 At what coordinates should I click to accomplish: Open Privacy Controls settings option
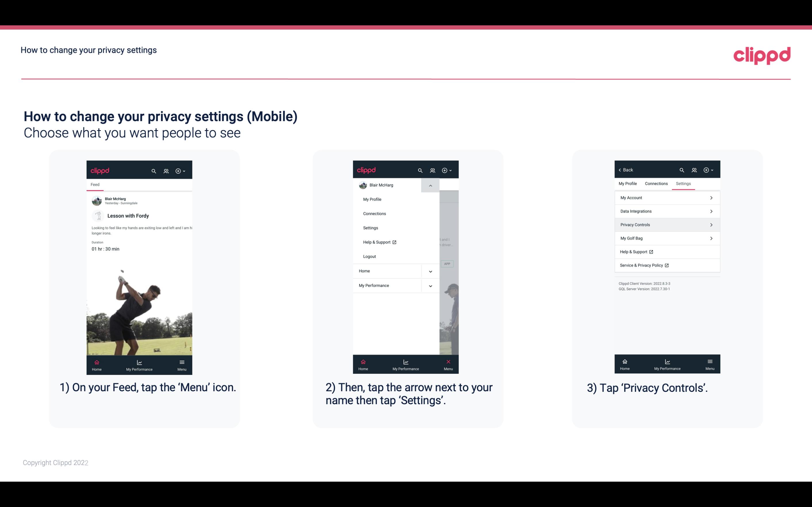[667, 224]
